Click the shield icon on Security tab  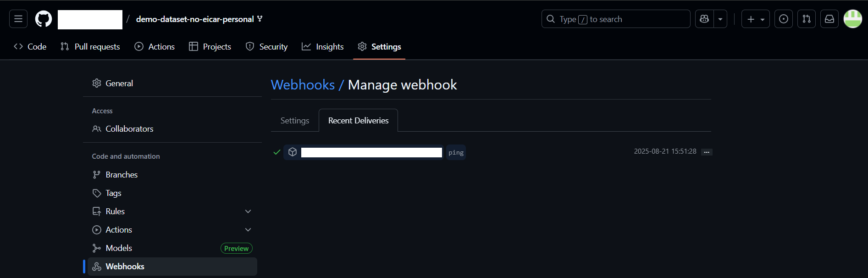[x=250, y=46]
